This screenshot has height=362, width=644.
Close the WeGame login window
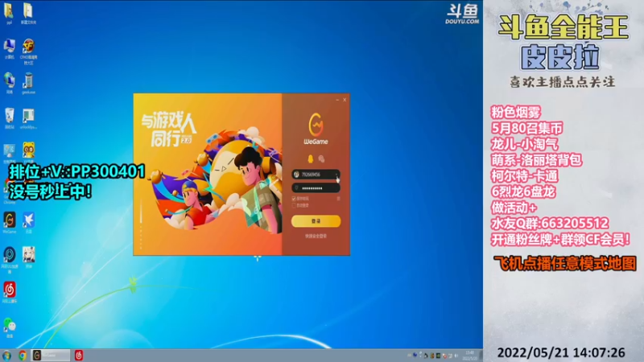pyautogui.click(x=345, y=100)
